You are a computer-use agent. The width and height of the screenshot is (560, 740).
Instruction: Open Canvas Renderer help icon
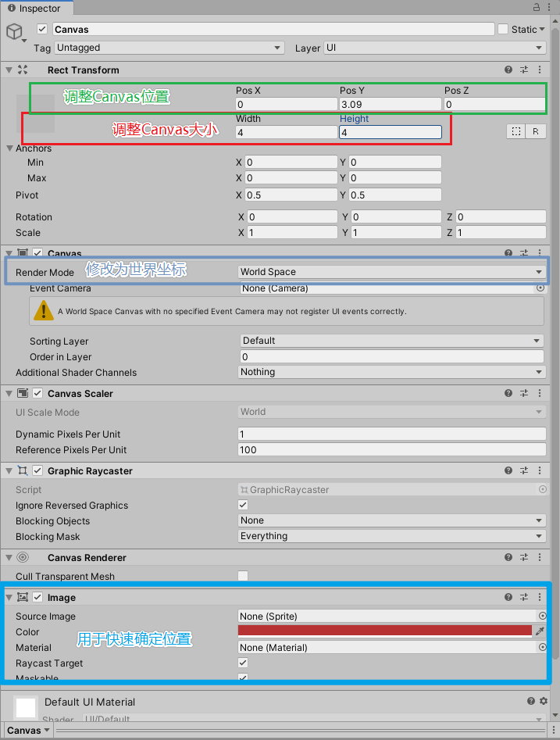click(508, 557)
